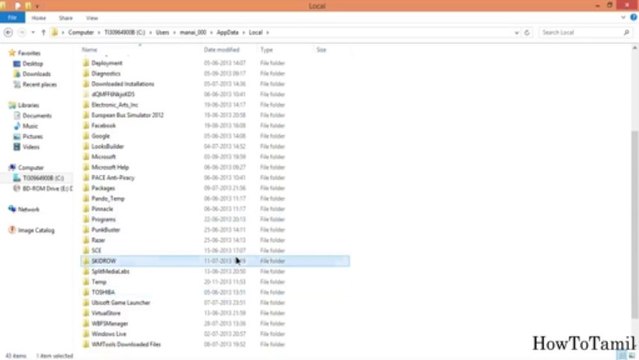This screenshot has width=639, height=360.
Task: Click the Back navigation arrow
Action: 8,33
